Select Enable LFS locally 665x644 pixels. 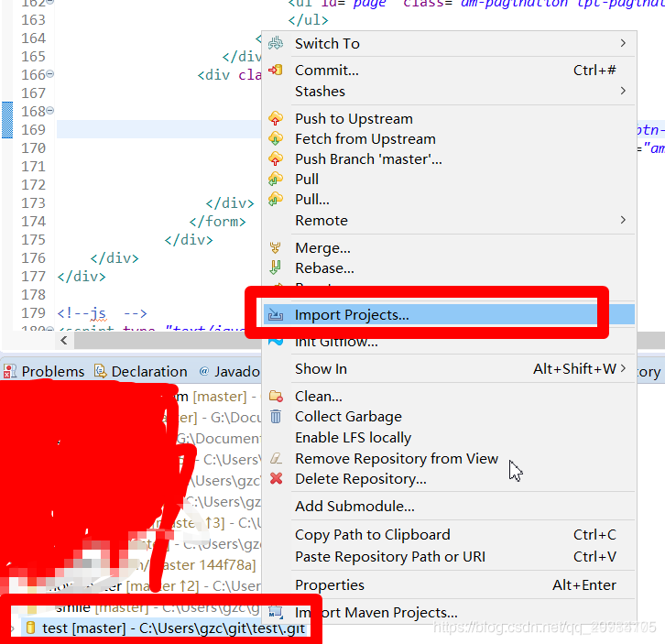click(x=449, y=437)
